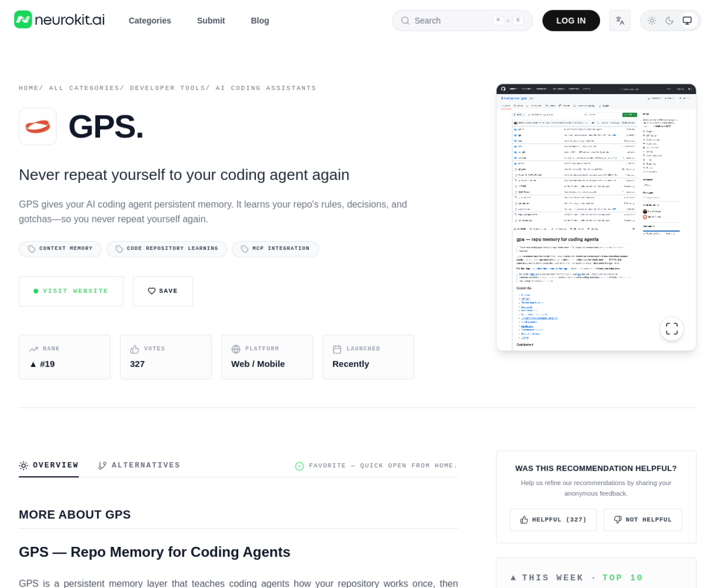This screenshot has width=706, height=588.
Task: Go to HOME breadcrumb
Action: [x=28, y=88]
